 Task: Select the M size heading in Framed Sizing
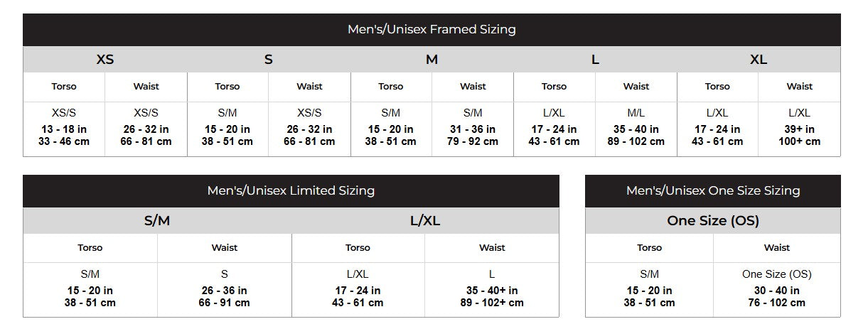click(432, 60)
